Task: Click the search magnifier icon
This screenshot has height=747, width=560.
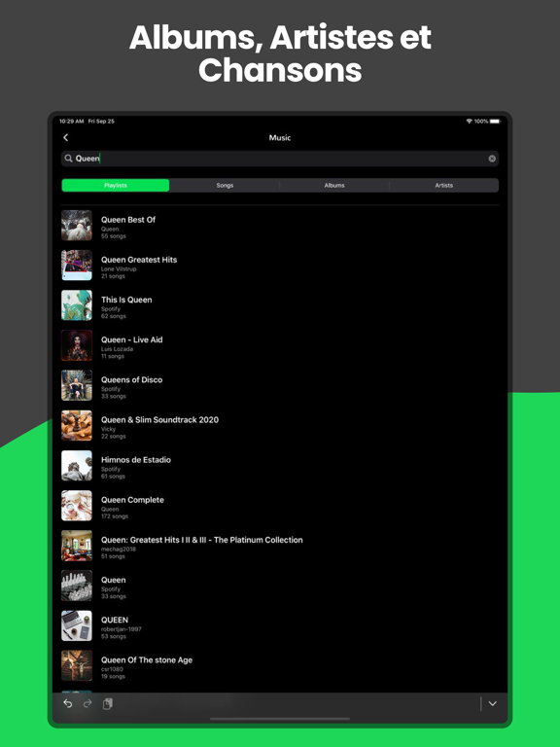Action: (x=69, y=159)
